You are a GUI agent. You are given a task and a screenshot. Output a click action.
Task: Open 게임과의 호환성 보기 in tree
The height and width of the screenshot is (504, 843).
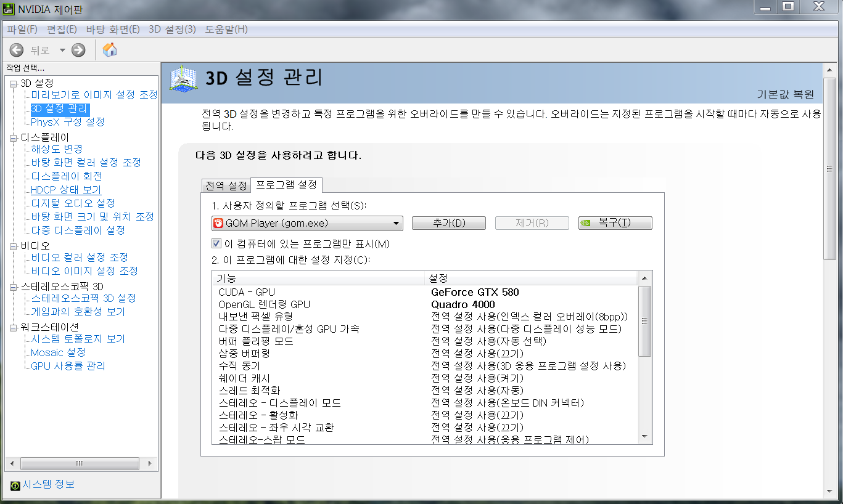[x=78, y=312]
